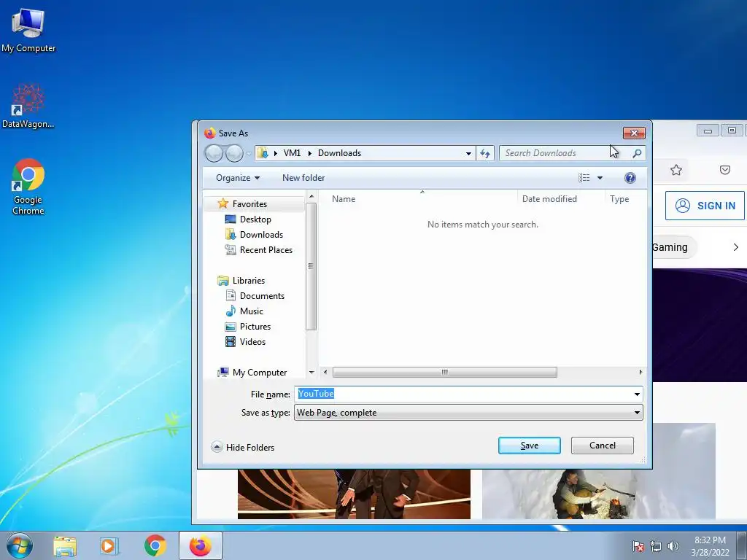Sort by the Type column header
The image size is (747, 560).
click(x=619, y=199)
